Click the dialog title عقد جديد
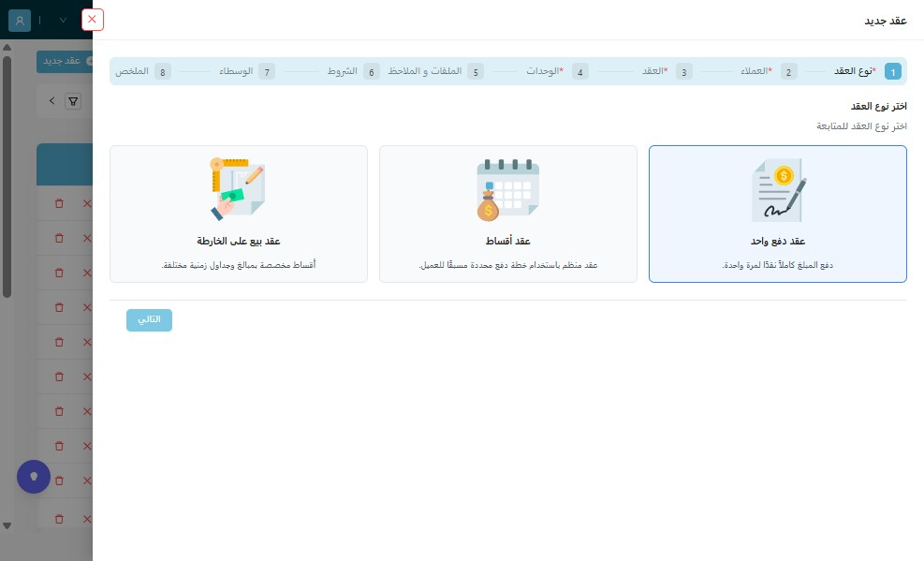This screenshot has width=924, height=561. click(x=886, y=22)
